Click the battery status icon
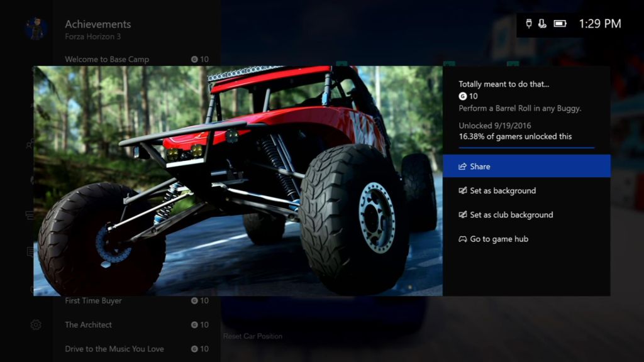 [x=560, y=24]
